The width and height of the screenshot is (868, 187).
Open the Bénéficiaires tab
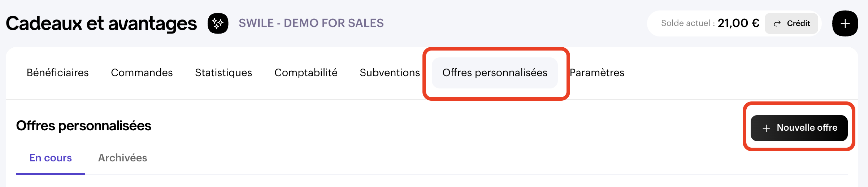point(58,73)
